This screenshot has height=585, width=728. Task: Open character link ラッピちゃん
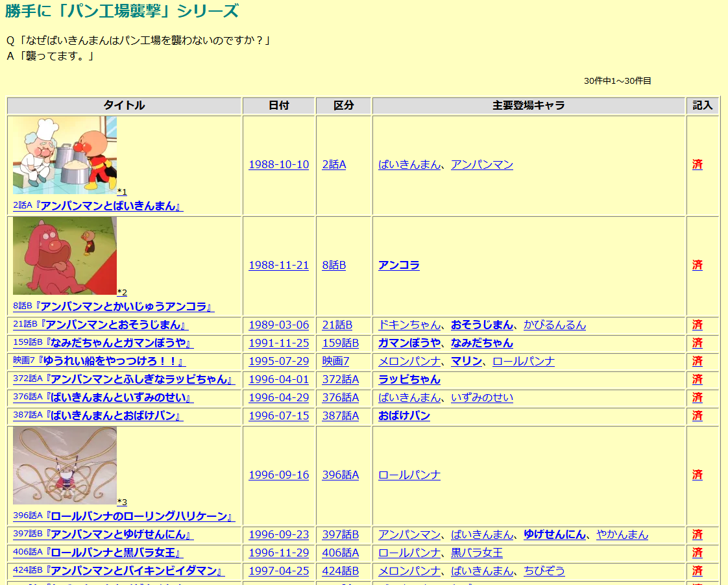coord(409,379)
